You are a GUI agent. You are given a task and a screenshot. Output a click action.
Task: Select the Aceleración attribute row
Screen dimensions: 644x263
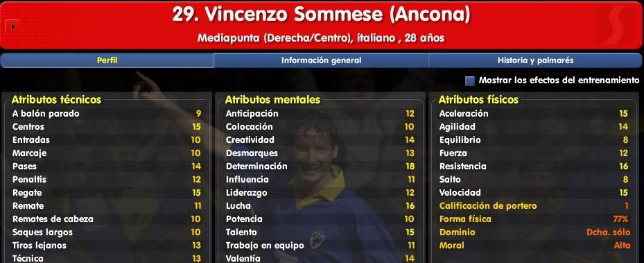(x=534, y=114)
